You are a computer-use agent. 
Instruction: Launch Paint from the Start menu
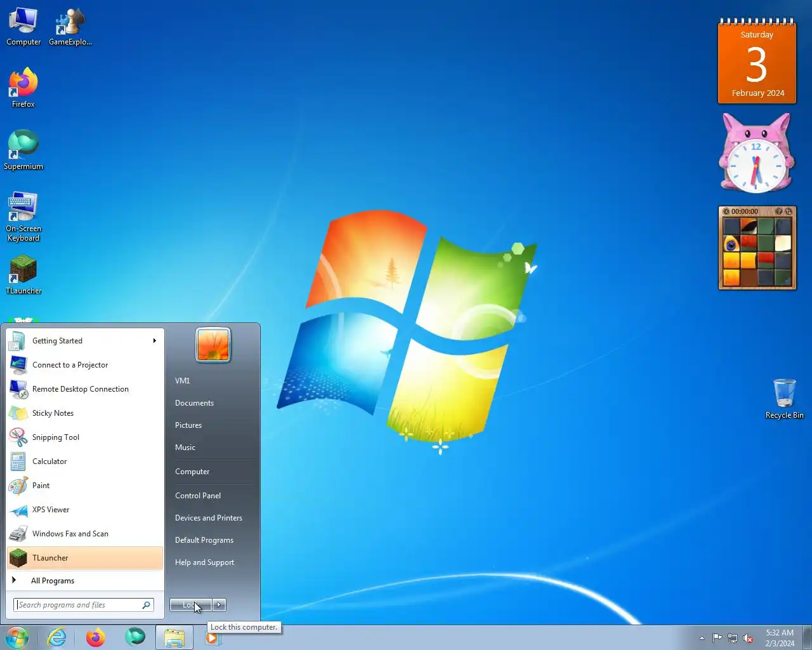click(x=85, y=486)
